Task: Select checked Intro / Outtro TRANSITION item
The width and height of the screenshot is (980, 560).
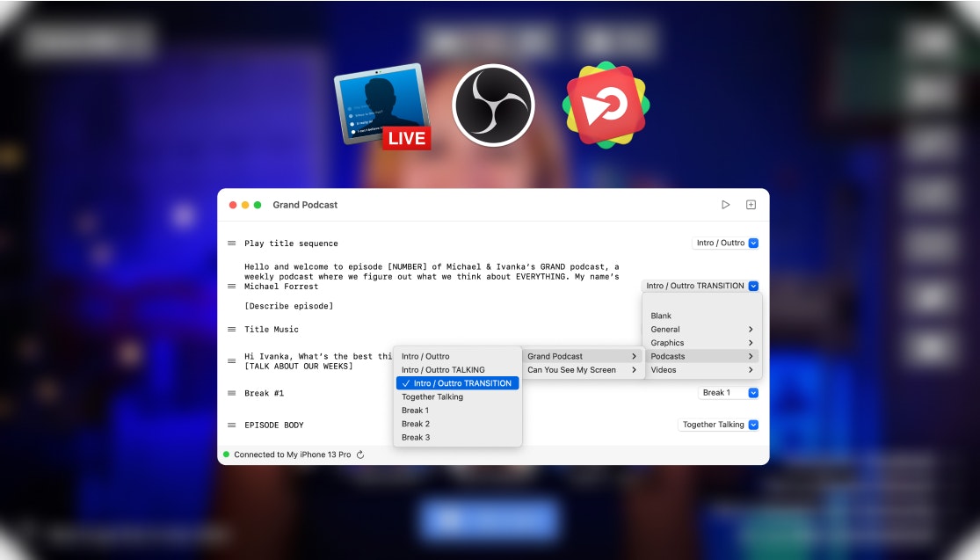Action: point(458,383)
